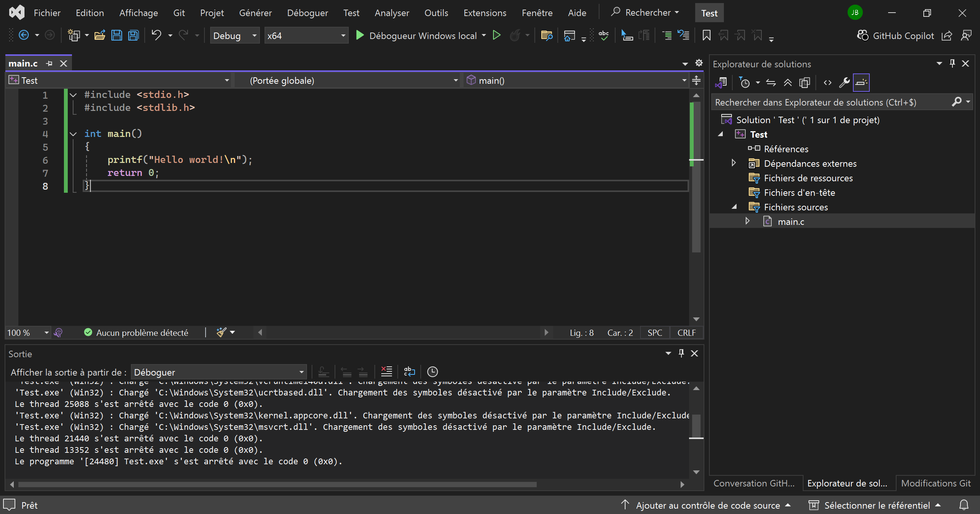
Task: Click the Start Without Debugging icon
Action: 497,36
